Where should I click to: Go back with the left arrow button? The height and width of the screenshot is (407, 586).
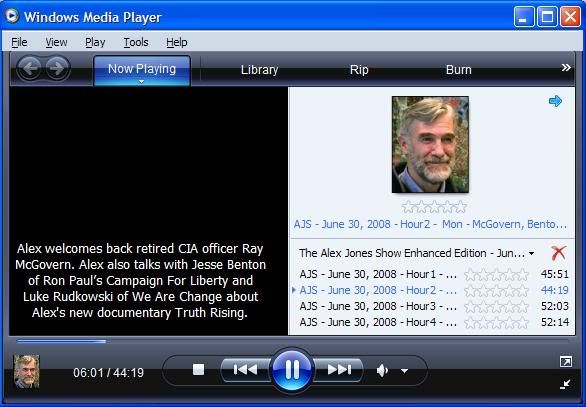point(29,68)
